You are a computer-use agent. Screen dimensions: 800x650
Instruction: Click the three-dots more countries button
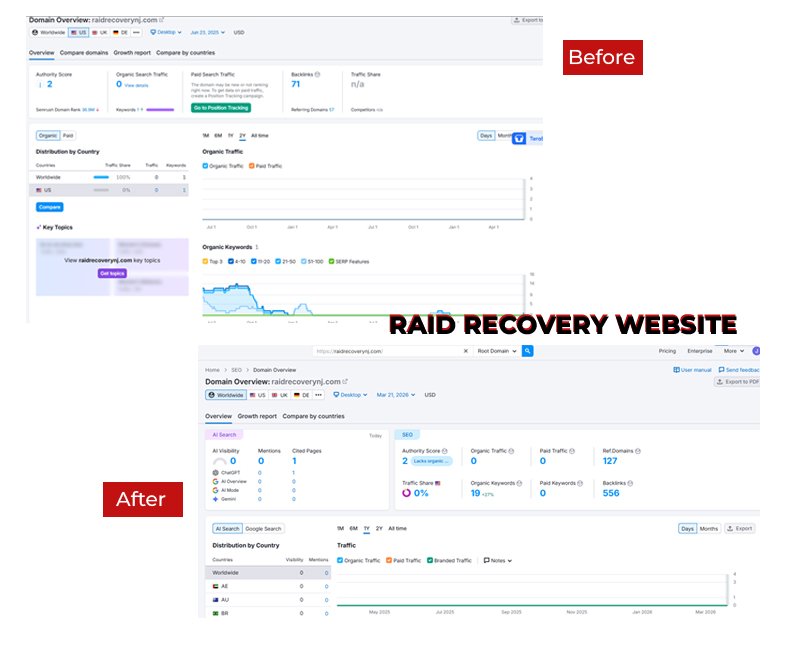tap(320, 395)
